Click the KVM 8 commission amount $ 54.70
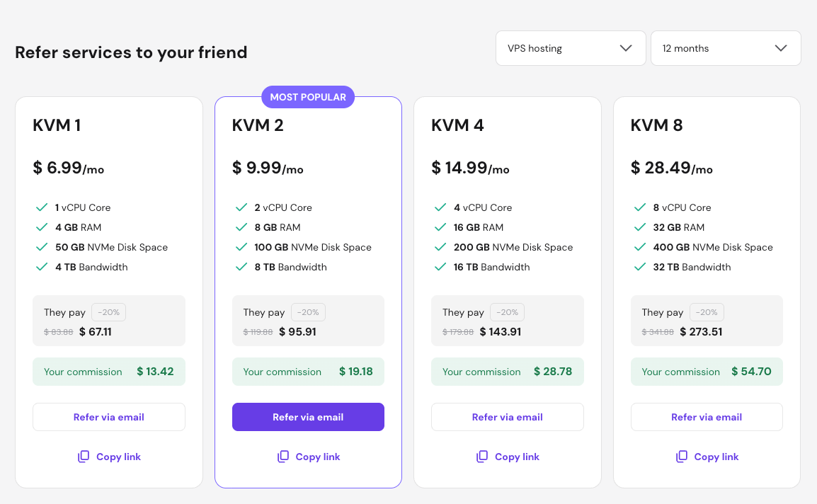This screenshot has width=817, height=504. click(x=751, y=372)
